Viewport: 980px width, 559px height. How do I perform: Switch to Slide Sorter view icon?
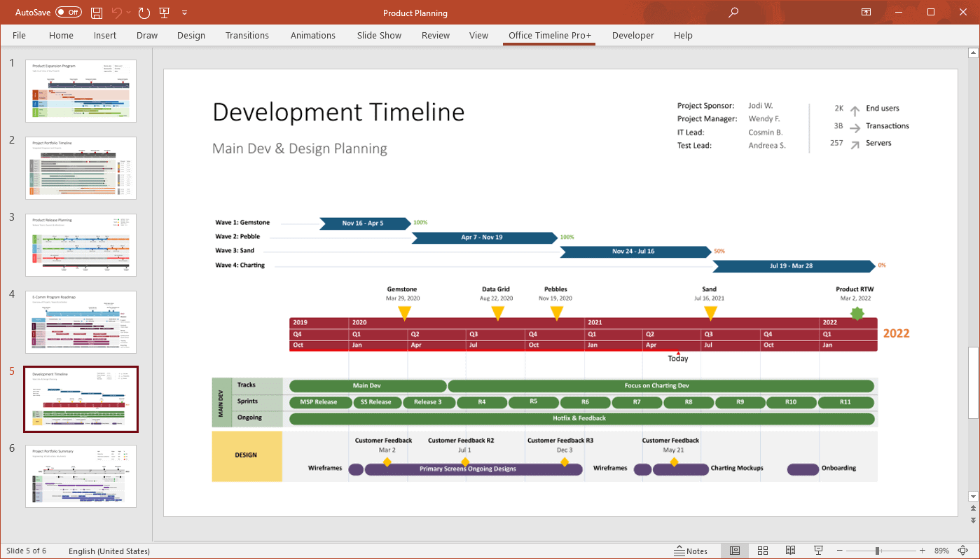[763, 551]
